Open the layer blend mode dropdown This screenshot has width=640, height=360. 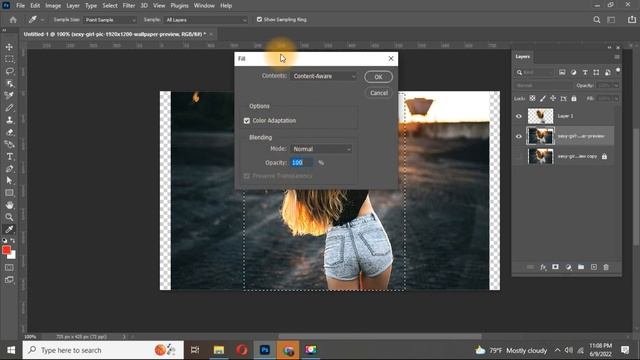click(x=543, y=86)
